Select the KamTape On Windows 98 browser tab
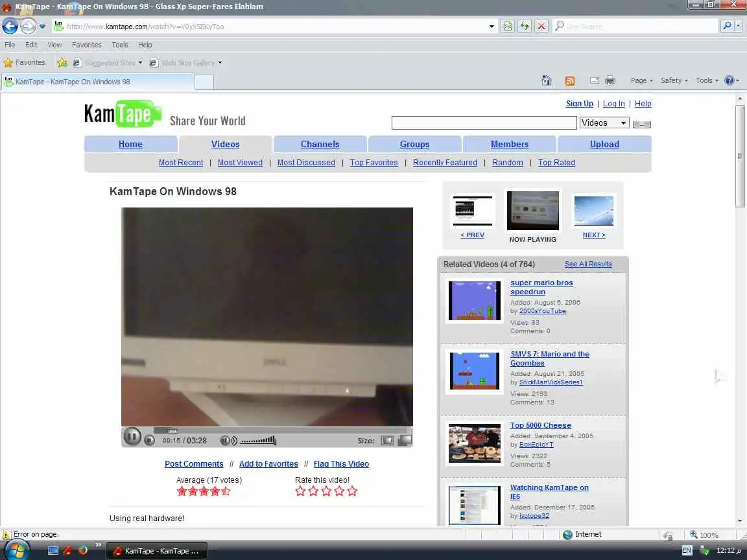The image size is (747, 560). click(98, 82)
